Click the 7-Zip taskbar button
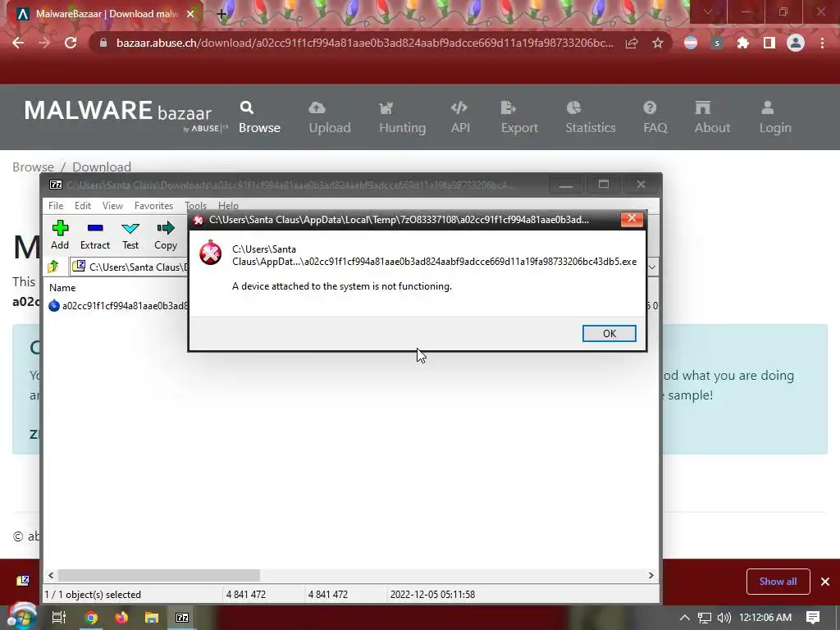This screenshot has width=840, height=630. click(182, 618)
